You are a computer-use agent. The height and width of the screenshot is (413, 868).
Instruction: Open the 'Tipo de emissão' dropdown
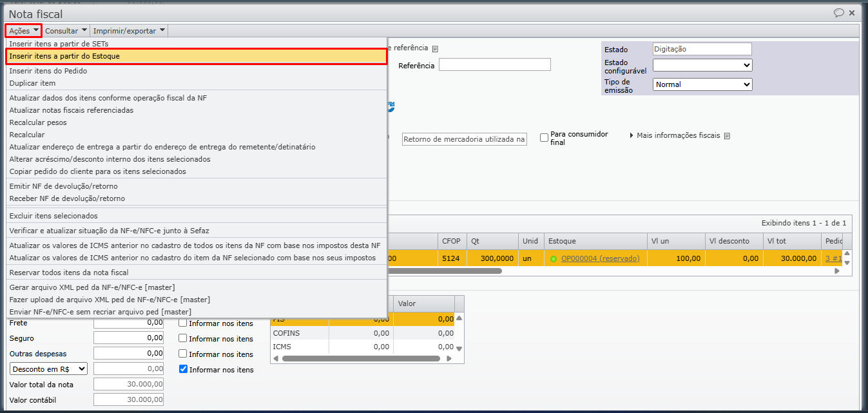pyautogui.click(x=702, y=84)
